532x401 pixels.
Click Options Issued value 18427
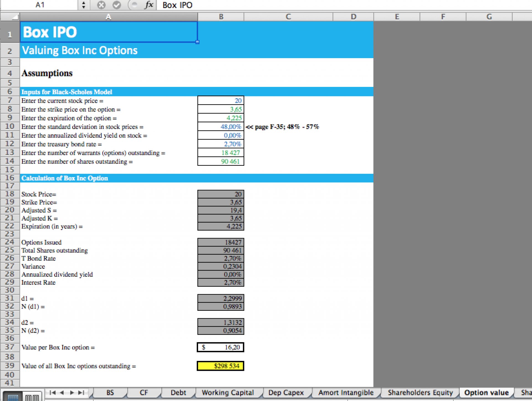pos(221,242)
